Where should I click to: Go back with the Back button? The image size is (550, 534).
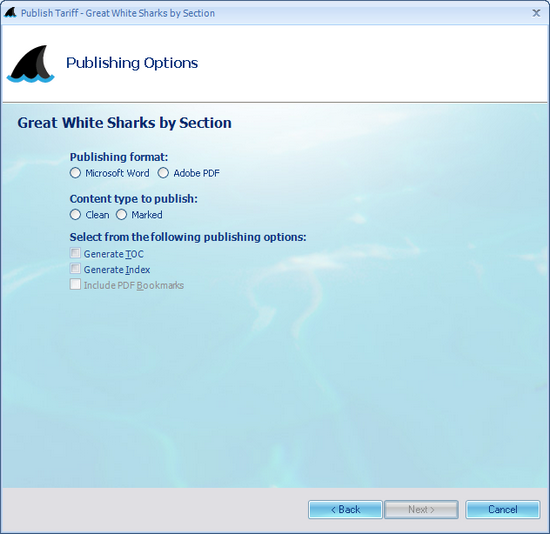pos(345,509)
